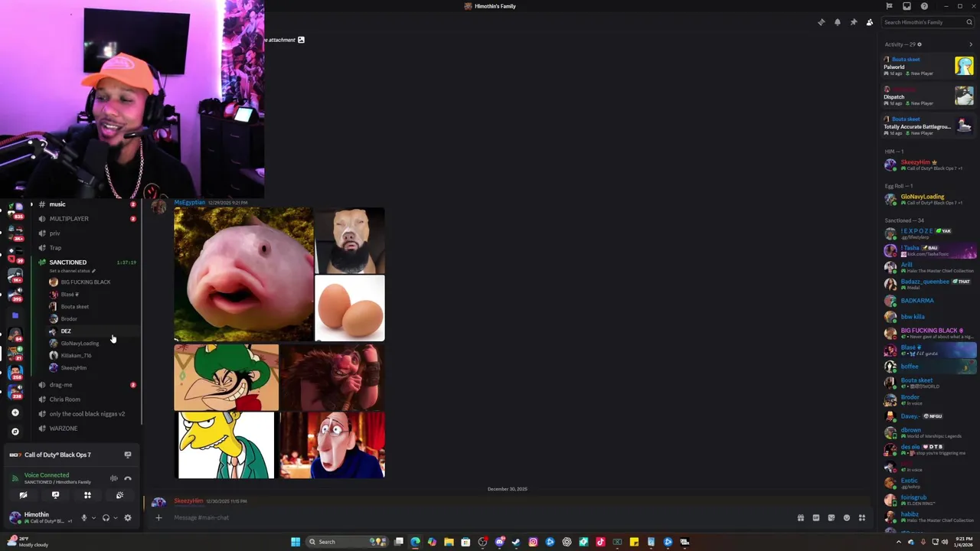Toggle noise suppression waveform icon
Screen dimensions: 980x551
click(x=114, y=478)
